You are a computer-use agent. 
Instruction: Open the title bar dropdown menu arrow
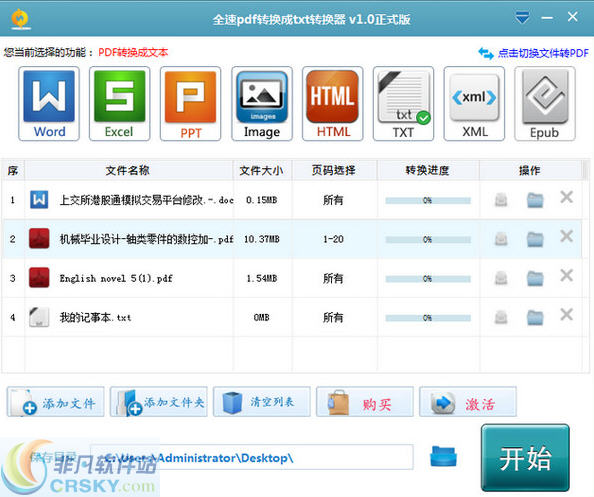pos(522,17)
